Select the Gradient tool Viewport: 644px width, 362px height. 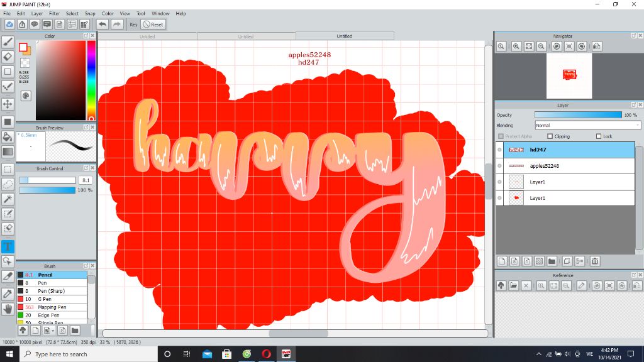8,151
